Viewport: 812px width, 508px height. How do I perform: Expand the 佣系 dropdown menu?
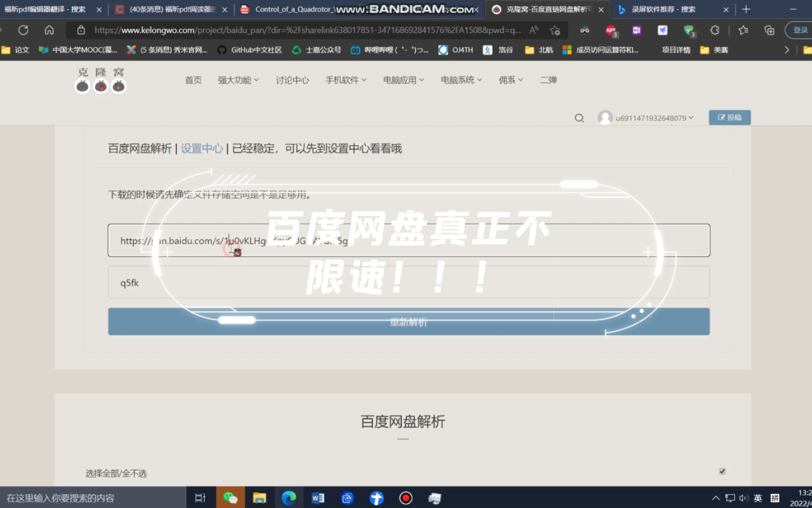tap(511, 80)
